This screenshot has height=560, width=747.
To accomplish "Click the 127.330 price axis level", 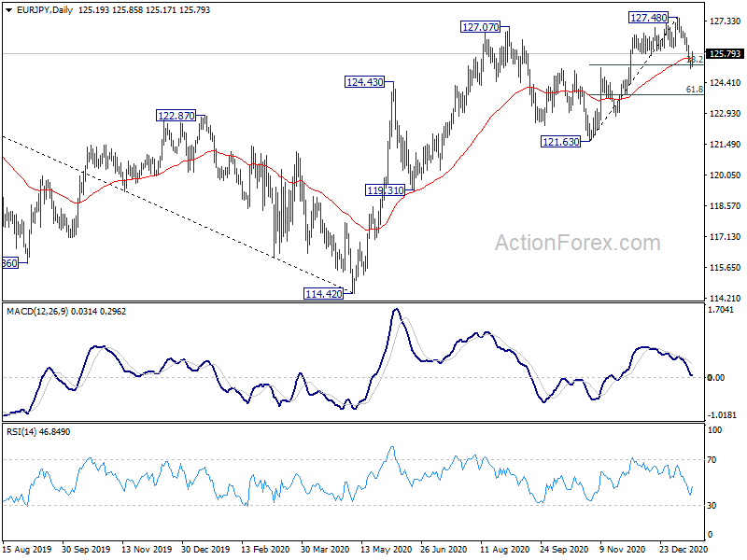I will pos(726,21).
